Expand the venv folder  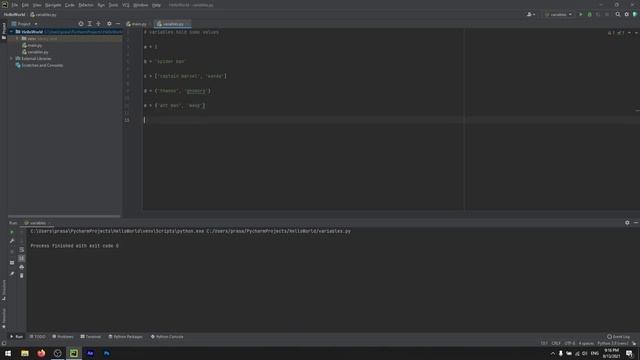coord(18,38)
